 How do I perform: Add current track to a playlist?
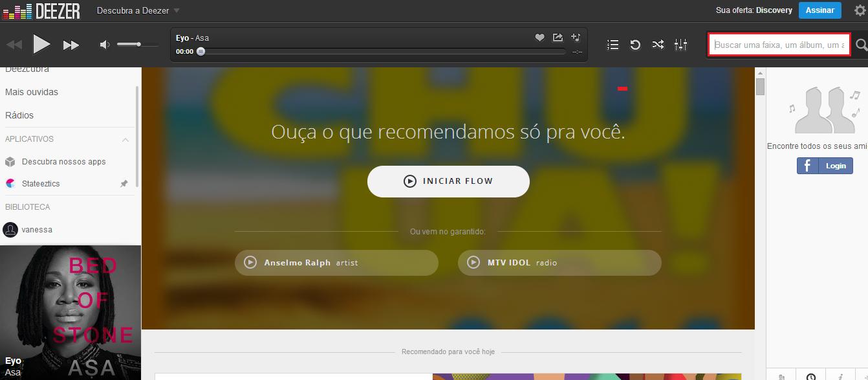pyautogui.click(x=576, y=38)
